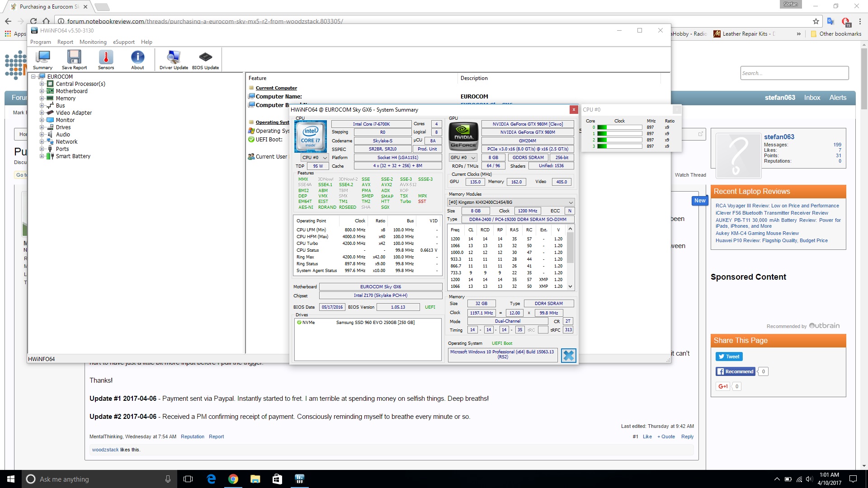Screen dimensions: 868x488
Task: Click the browser home icon
Action: (46, 21)
